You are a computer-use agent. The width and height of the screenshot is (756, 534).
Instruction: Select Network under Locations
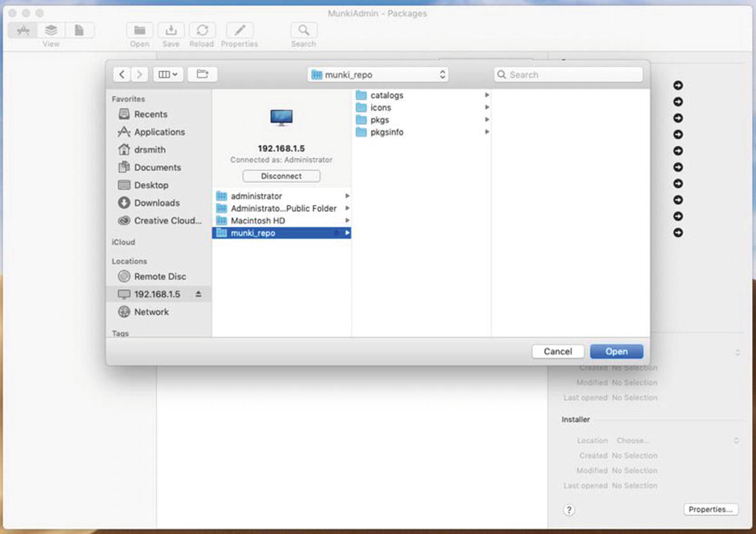(152, 312)
